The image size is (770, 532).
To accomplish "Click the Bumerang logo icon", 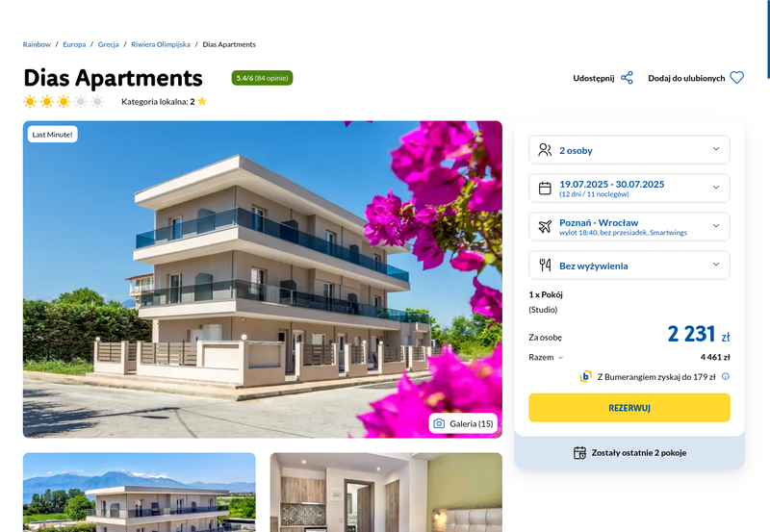I will pos(585,376).
